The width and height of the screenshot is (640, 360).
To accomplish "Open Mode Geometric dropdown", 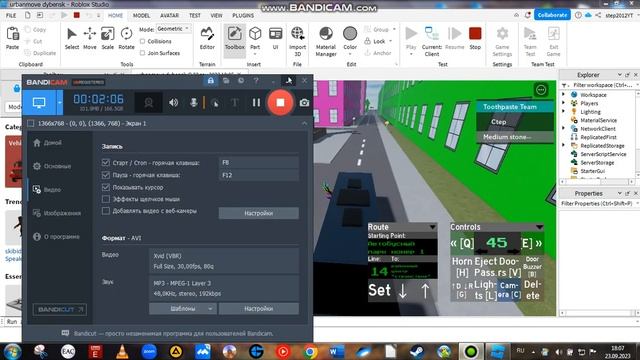I will pyautogui.click(x=173, y=29).
